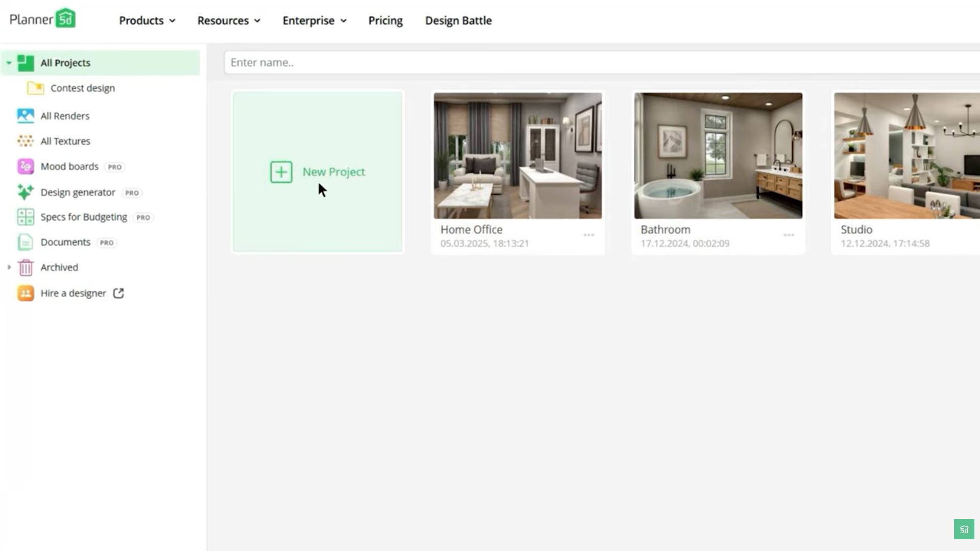Open the Products dropdown menu

pyautogui.click(x=147, y=20)
